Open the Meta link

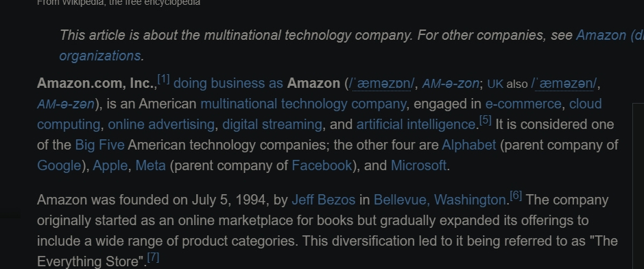point(150,166)
